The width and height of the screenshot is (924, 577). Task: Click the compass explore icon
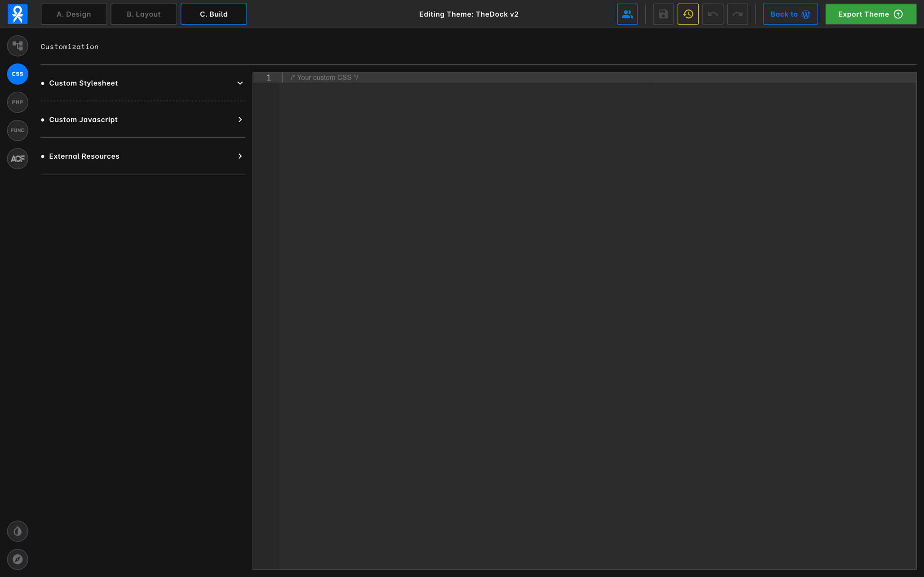pyautogui.click(x=18, y=559)
